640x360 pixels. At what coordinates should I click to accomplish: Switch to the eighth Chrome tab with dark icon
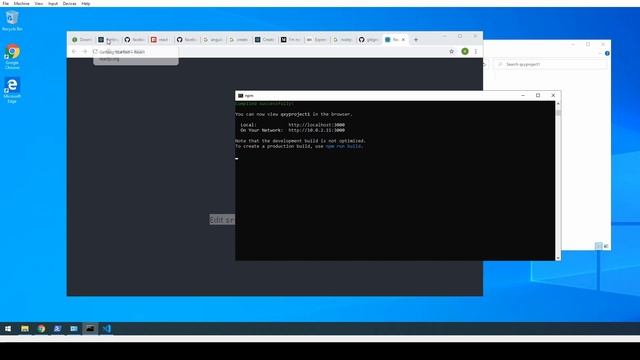pos(265,40)
